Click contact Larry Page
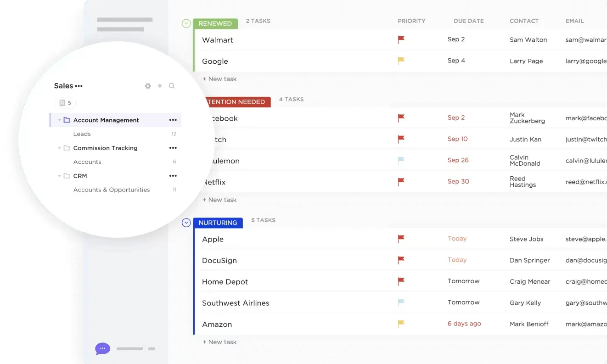The image size is (607, 364). pos(526,61)
